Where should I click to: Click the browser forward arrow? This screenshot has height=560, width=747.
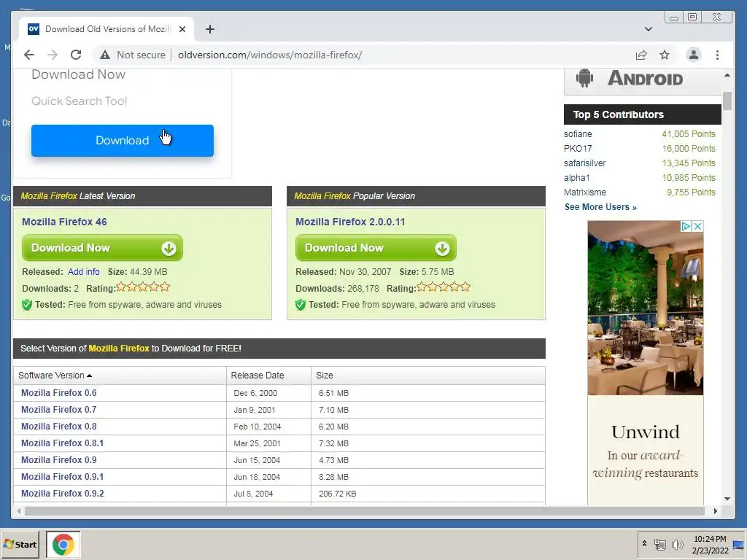coord(53,55)
